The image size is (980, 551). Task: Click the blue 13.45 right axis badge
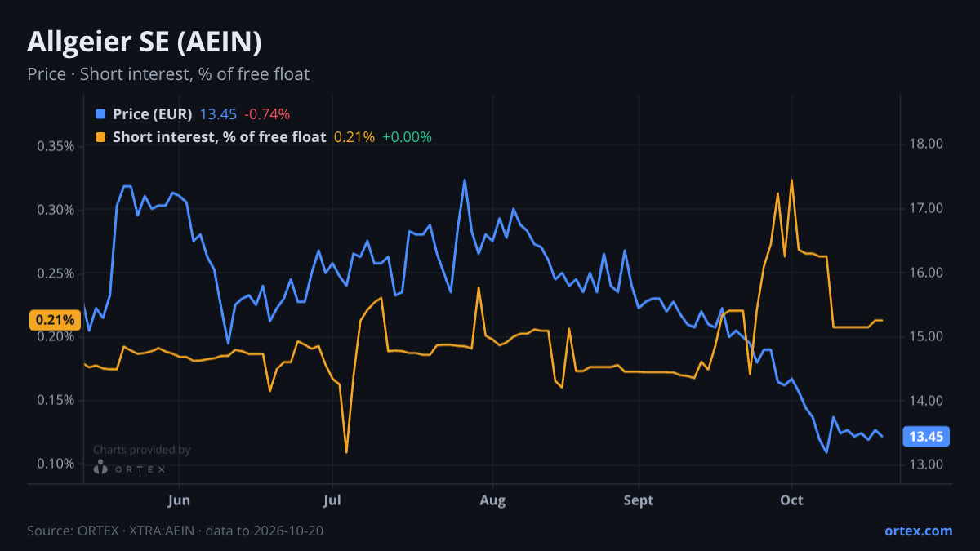tap(926, 437)
